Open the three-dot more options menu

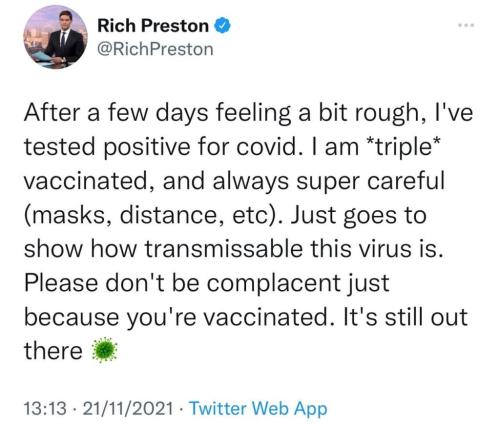[x=465, y=25]
